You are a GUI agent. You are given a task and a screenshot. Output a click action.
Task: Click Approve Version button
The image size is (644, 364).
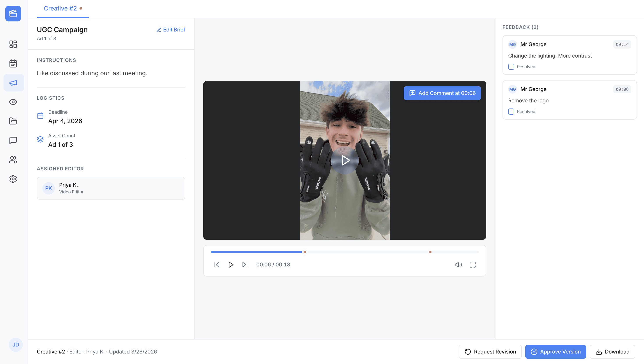(x=556, y=352)
